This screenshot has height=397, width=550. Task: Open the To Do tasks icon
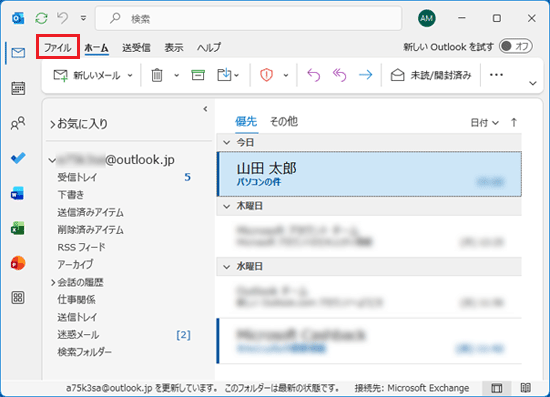point(18,158)
